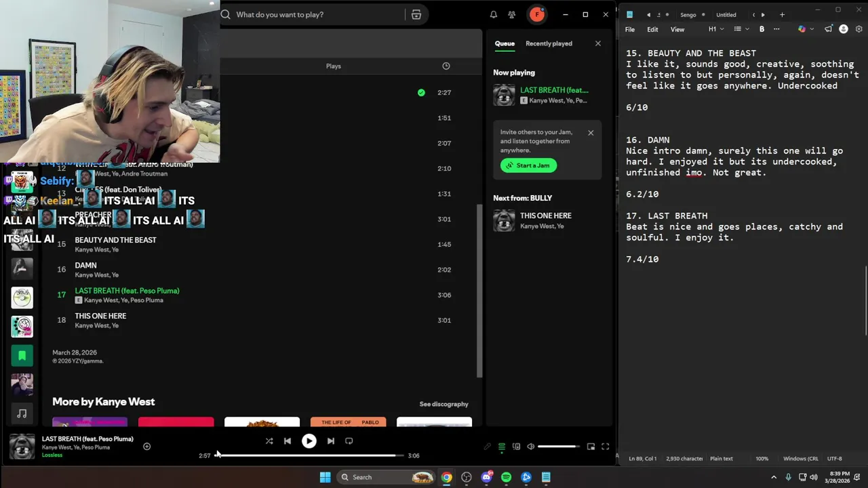This screenshot has height=488, width=868.
Task: Adjust the Spotify volume slider
Action: [559, 447]
